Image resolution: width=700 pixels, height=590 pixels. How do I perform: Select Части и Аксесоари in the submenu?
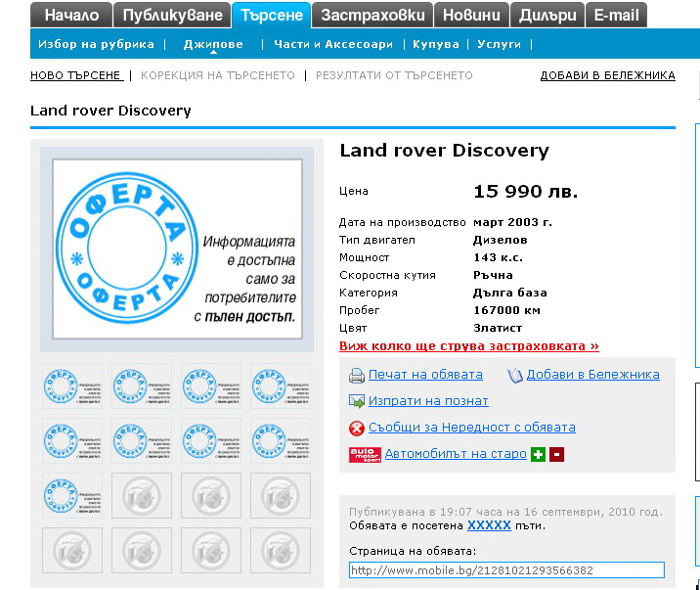click(x=332, y=45)
